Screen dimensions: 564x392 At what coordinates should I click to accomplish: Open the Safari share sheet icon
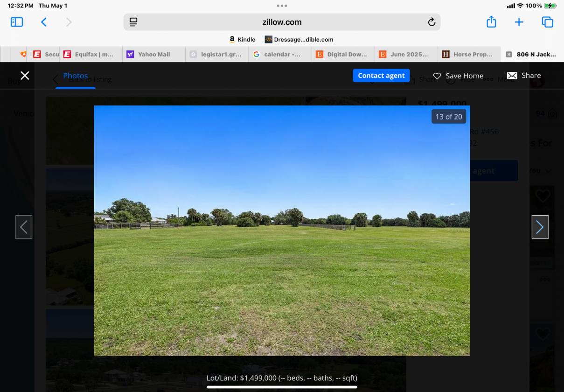click(x=491, y=22)
